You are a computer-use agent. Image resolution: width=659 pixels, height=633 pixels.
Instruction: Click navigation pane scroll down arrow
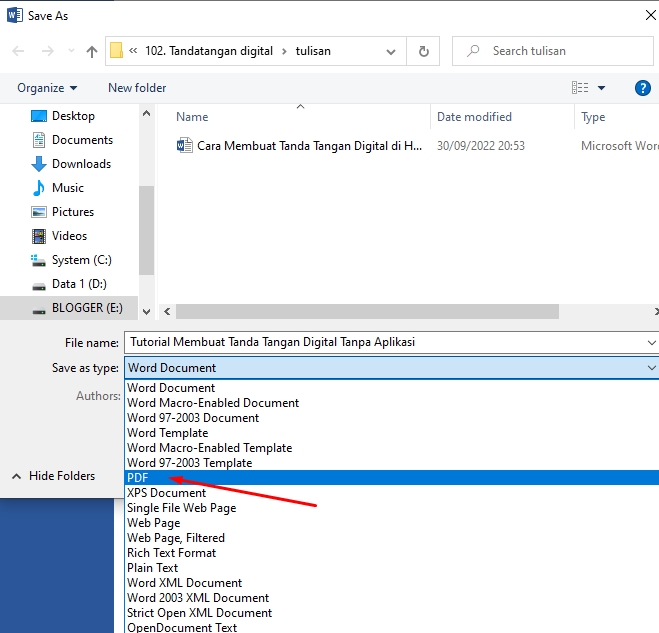pyautogui.click(x=146, y=311)
